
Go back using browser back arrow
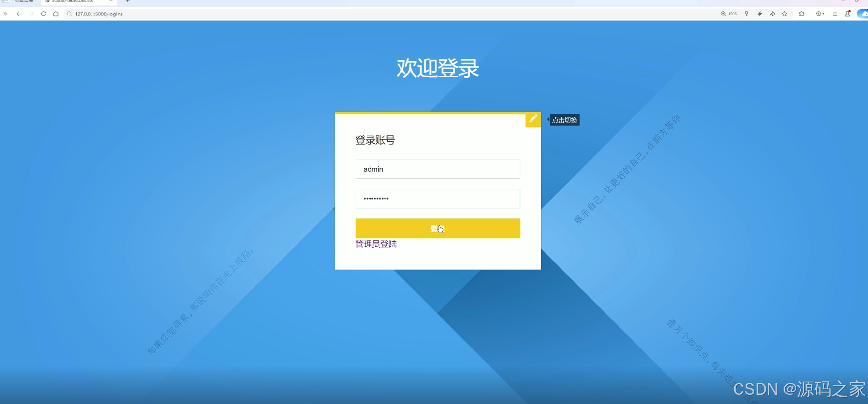[x=19, y=14]
